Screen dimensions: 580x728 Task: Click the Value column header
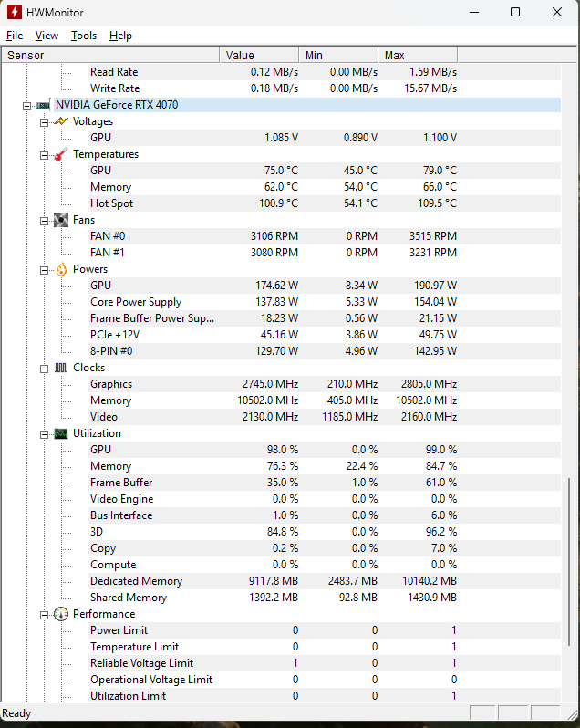(x=259, y=56)
